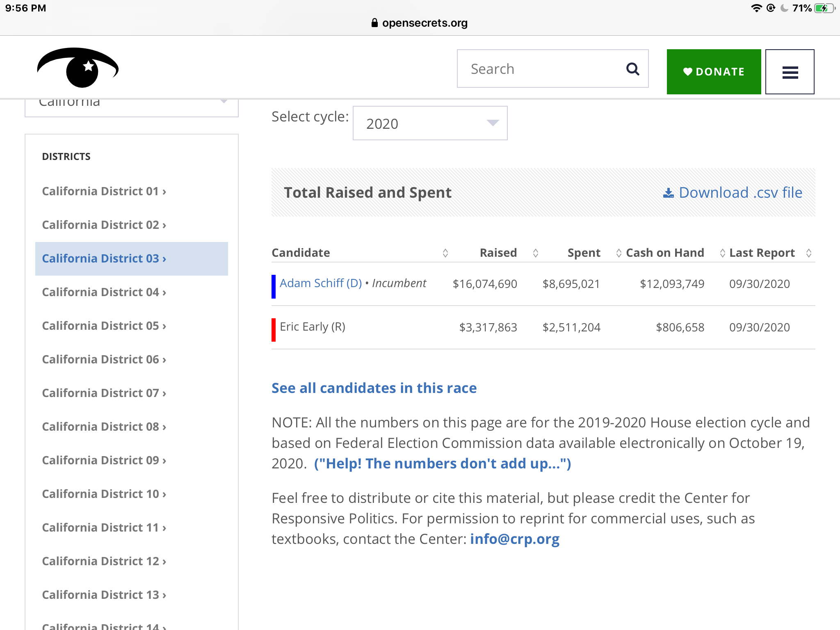
Task: Sort by Candidate column arrows
Action: coord(445,253)
